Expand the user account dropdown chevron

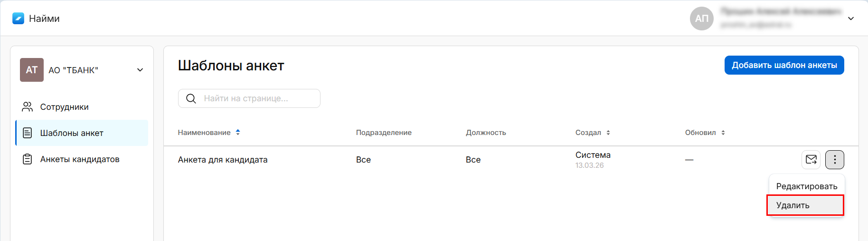[x=851, y=19]
